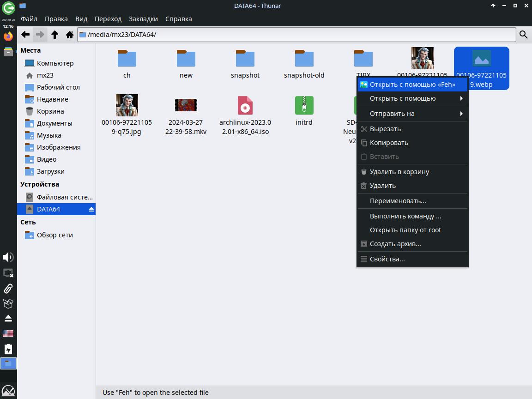
Task: Select Документы in sidebar
Action: (x=56, y=123)
